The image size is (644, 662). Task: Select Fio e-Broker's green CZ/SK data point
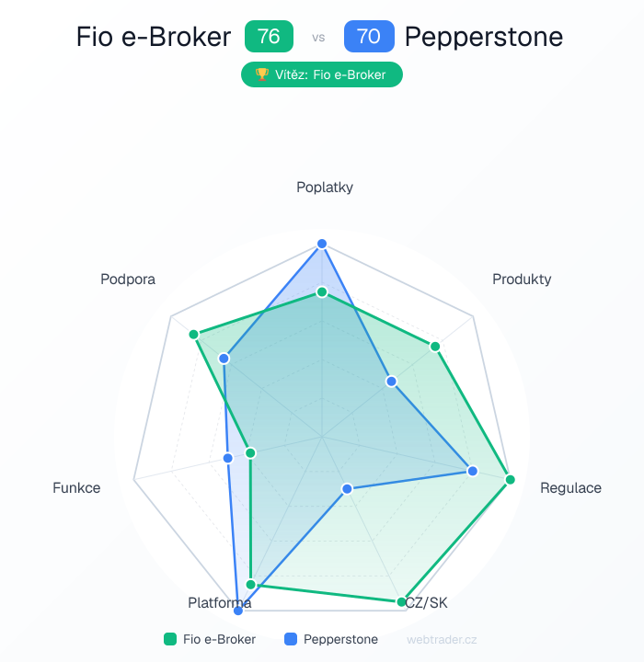(401, 602)
